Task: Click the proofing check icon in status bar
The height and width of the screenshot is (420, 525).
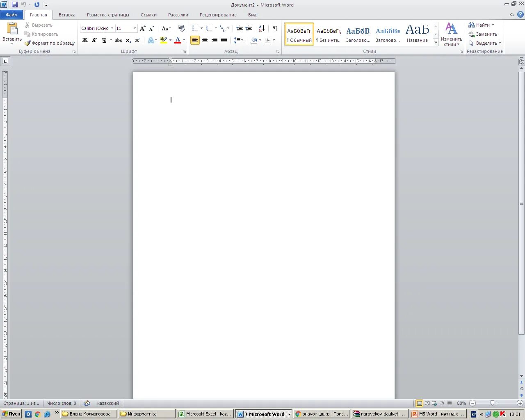Action: pos(87,403)
